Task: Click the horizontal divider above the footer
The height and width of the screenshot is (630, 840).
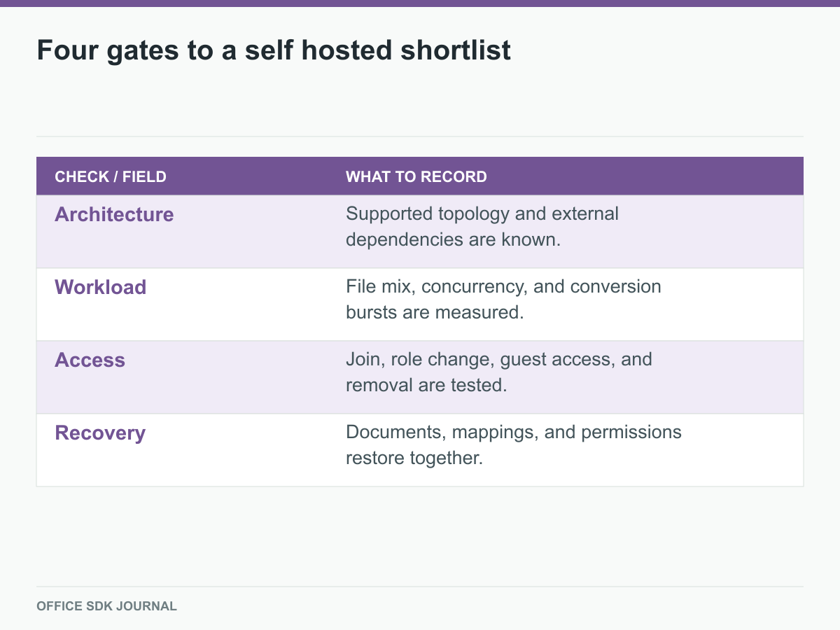Action: [420, 587]
